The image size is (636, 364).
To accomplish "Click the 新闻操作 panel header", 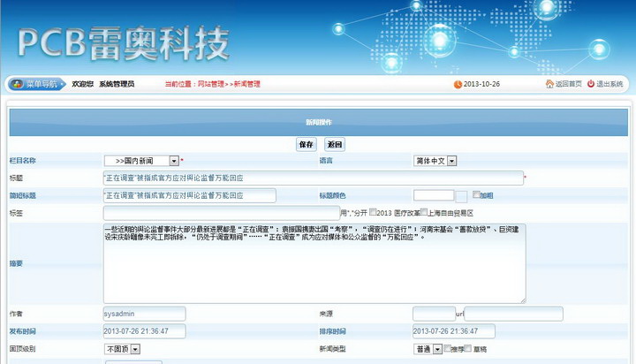I will point(318,122).
